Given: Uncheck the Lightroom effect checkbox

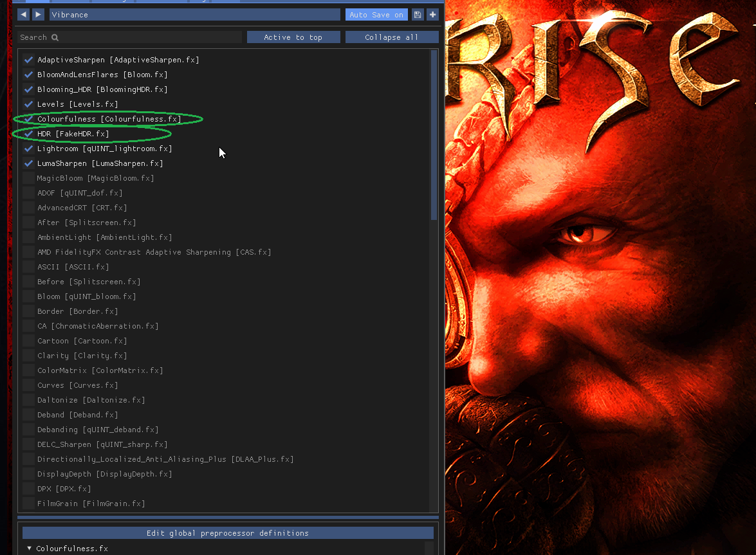Looking at the screenshot, I should (x=28, y=149).
